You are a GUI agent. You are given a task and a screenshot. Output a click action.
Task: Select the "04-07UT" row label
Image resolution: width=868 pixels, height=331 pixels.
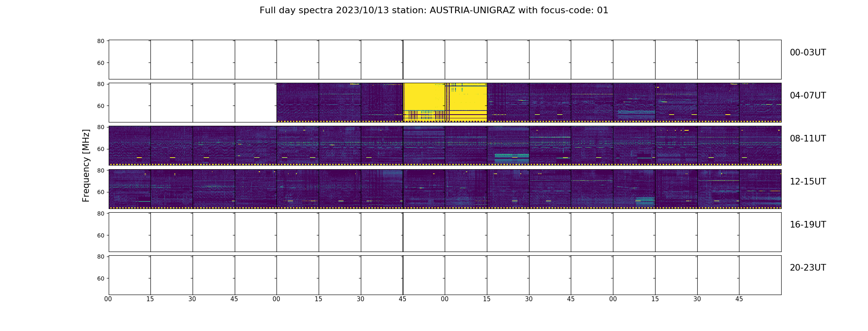tap(808, 96)
